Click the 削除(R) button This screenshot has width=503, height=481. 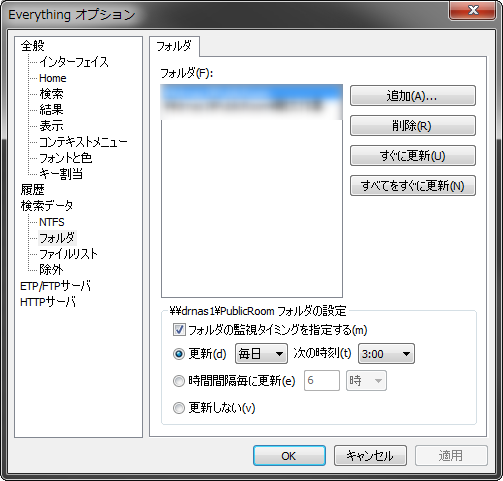[413, 126]
